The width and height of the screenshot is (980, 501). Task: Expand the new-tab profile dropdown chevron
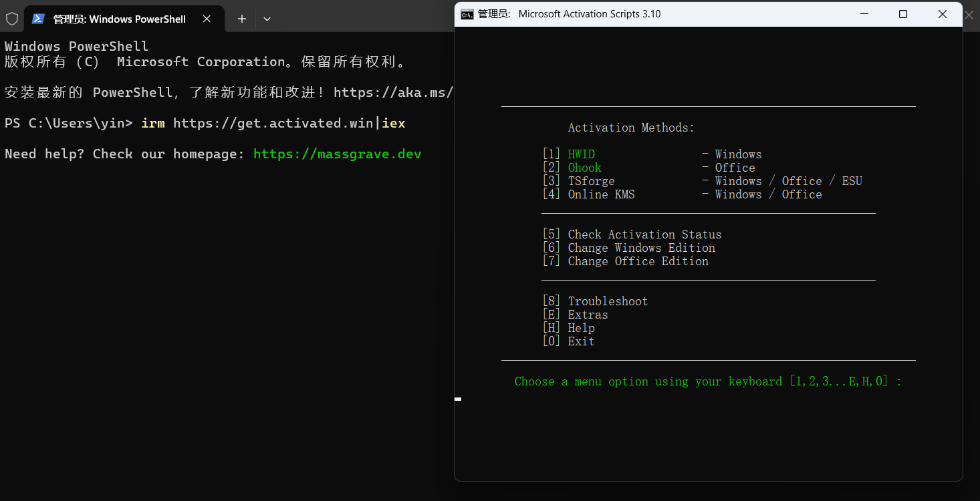click(267, 19)
